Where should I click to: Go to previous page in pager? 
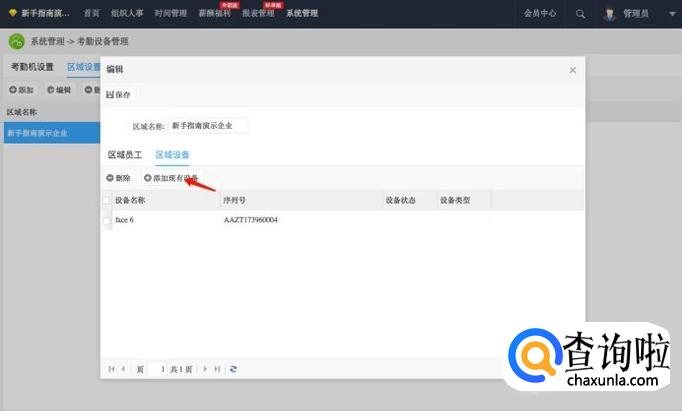124,369
